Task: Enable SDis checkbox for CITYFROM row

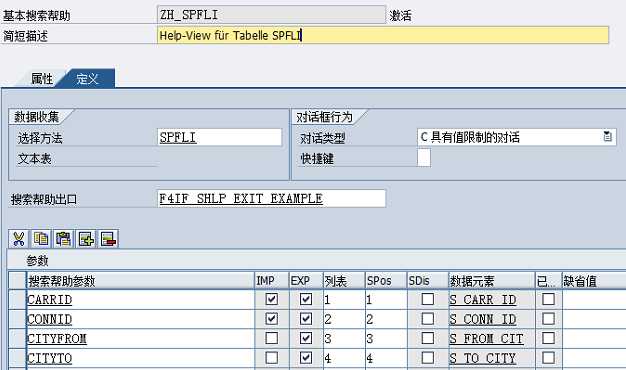Action: click(428, 338)
